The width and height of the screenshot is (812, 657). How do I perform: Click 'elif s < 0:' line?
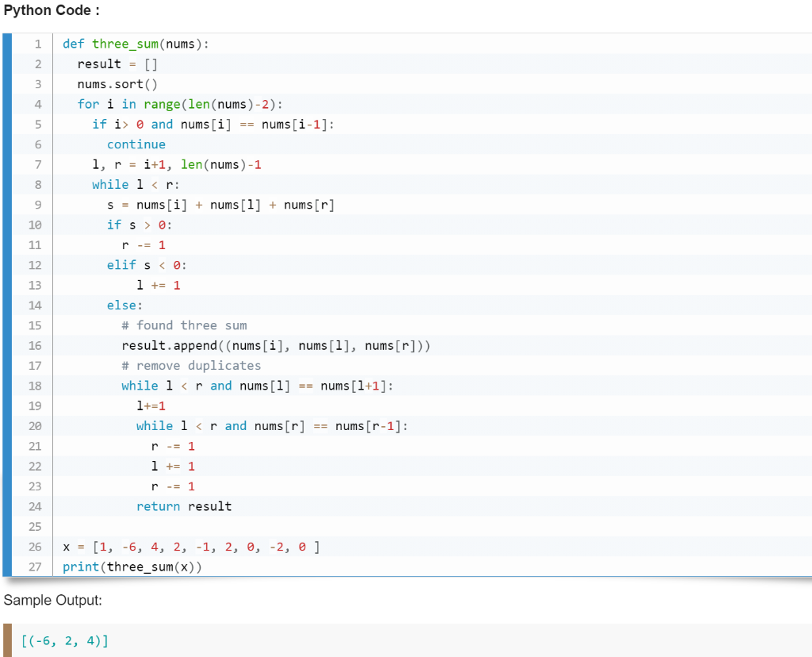[147, 265]
